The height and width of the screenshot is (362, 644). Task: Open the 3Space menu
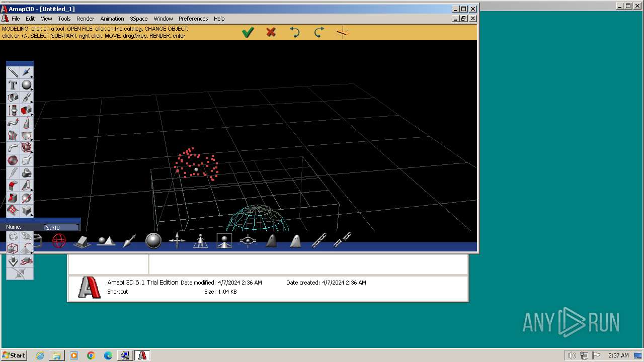pos(139,19)
